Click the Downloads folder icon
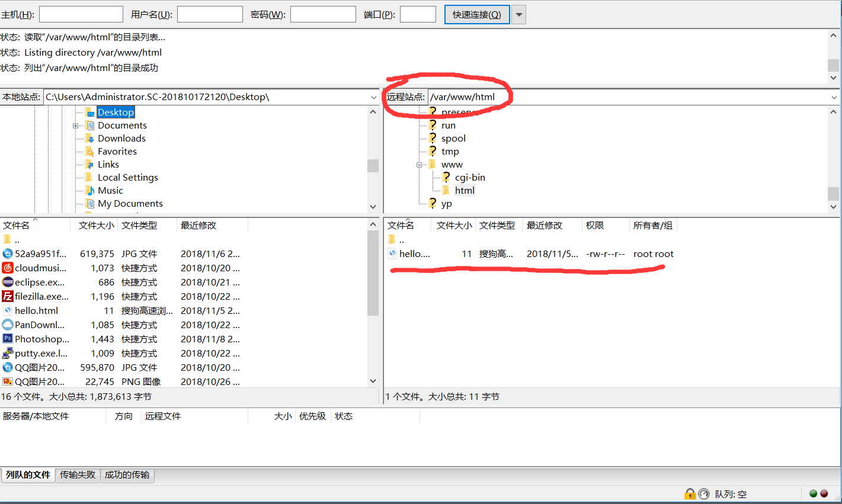This screenshot has width=842, height=504. [x=90, y=138]
